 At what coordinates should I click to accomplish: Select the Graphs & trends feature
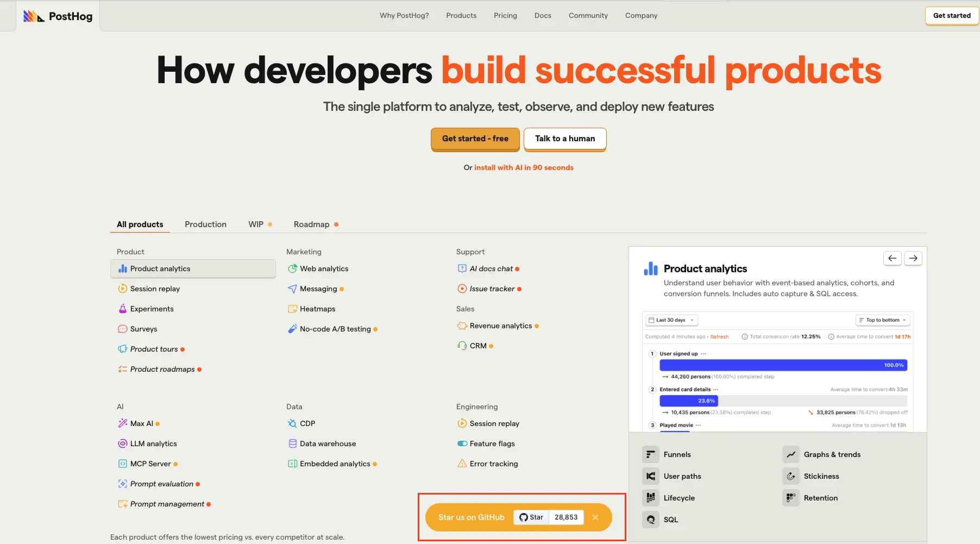point(821,454)
